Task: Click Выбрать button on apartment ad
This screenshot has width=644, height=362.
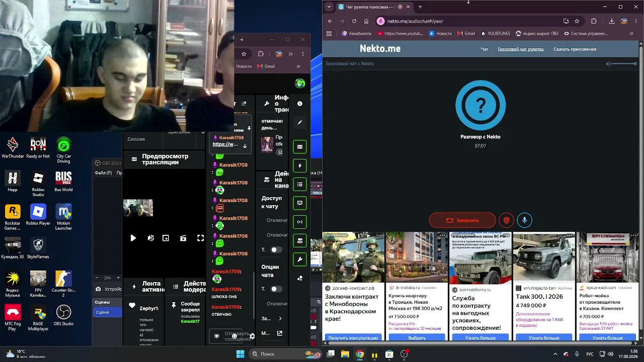Action: [417, 338]
